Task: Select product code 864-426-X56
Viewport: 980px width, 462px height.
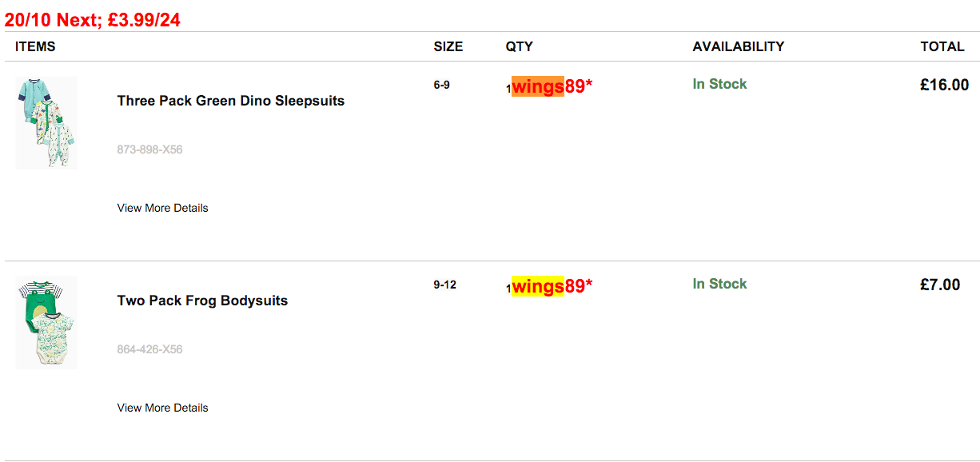Action: coord(149,349)
